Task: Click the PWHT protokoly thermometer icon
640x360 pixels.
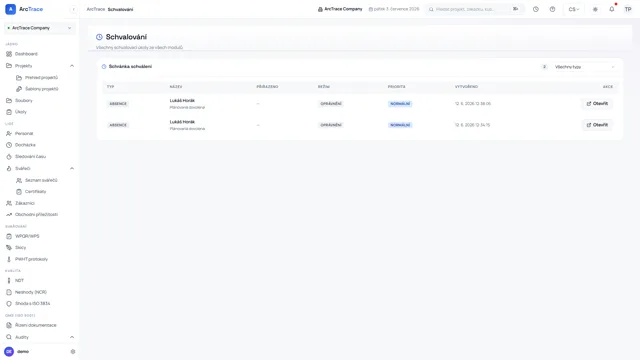Action: pos(9,259)
